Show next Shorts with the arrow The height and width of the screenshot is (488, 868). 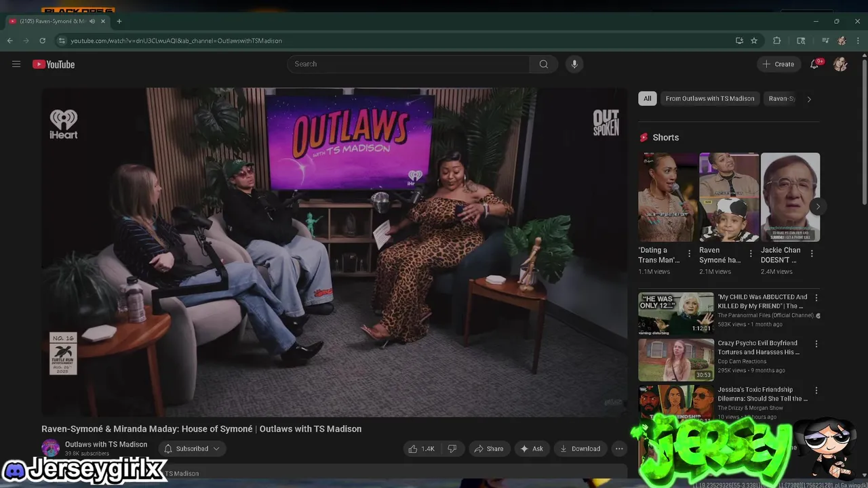[818, 206]
